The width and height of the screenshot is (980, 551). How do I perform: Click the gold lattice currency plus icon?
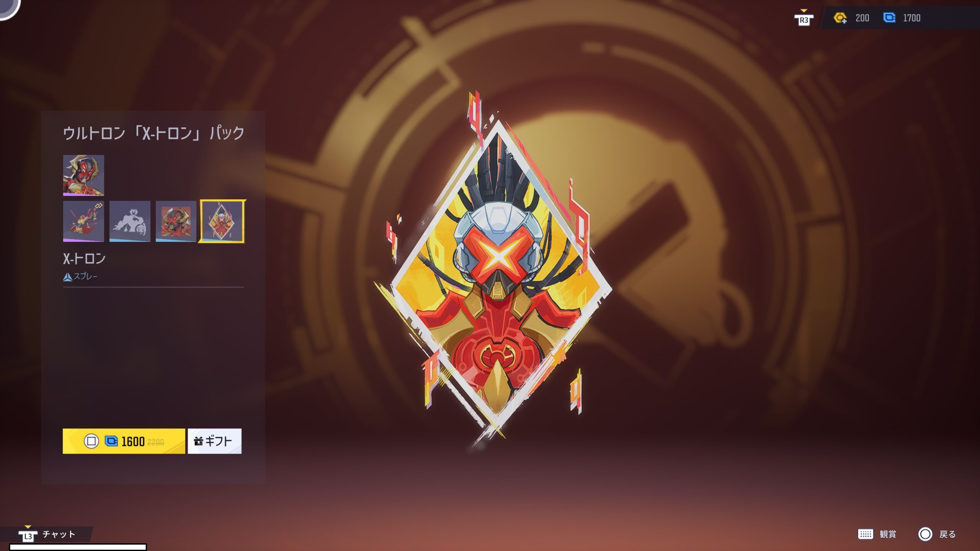(840, 18)
